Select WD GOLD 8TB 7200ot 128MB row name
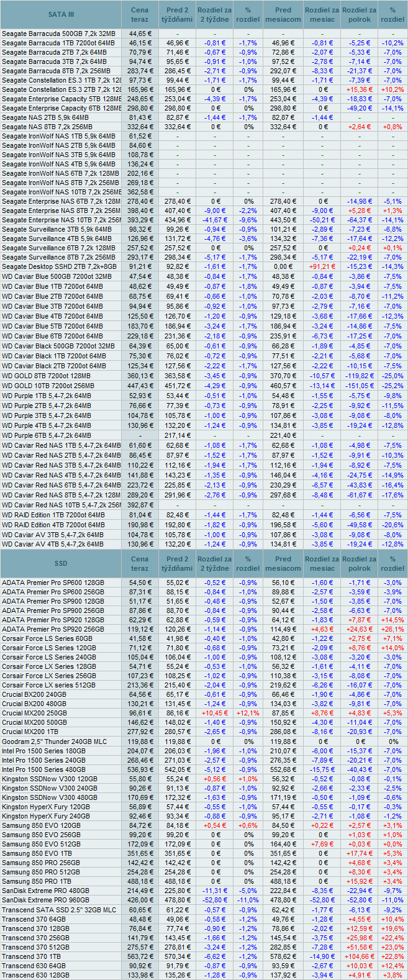 point(46,376)
